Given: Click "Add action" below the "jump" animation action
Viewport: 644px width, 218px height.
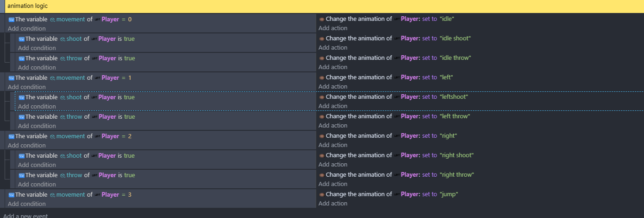Looking at the screenshot, I should (x=333, y=204).
